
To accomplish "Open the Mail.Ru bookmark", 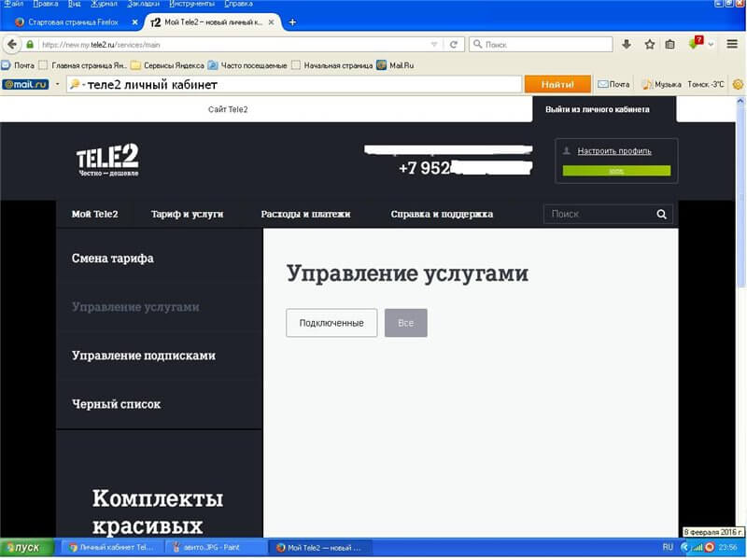I will click(395, 65).
